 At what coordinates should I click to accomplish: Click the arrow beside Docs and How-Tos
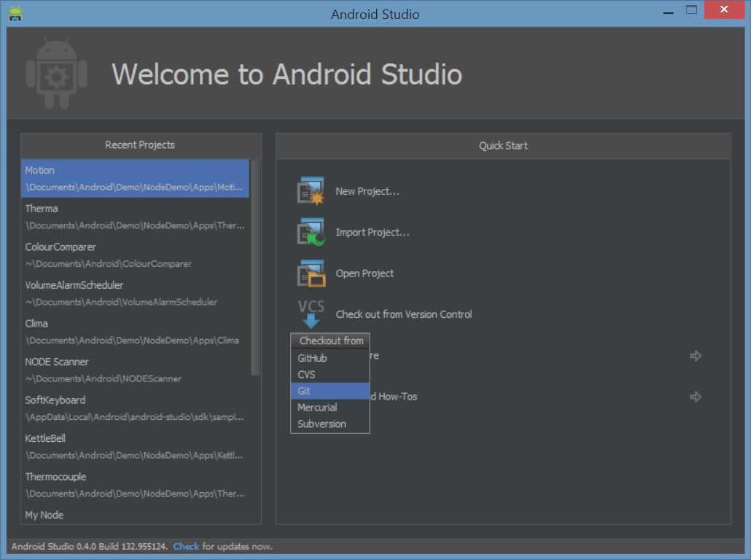pos(695,396)
